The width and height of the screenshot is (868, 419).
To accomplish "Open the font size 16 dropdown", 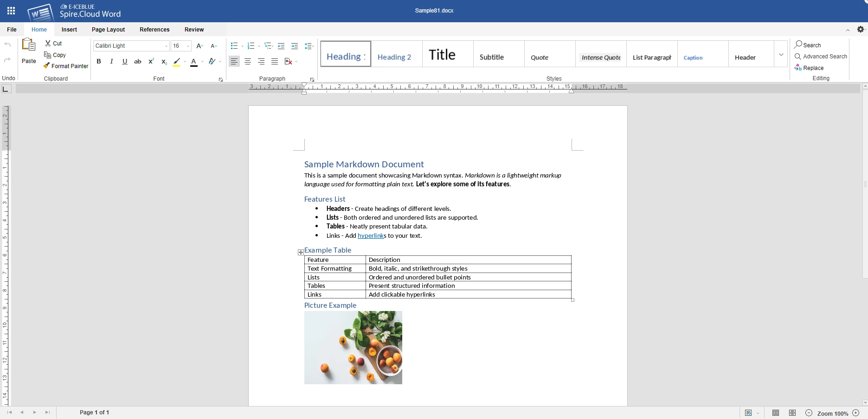I will [x=188, y=46].
